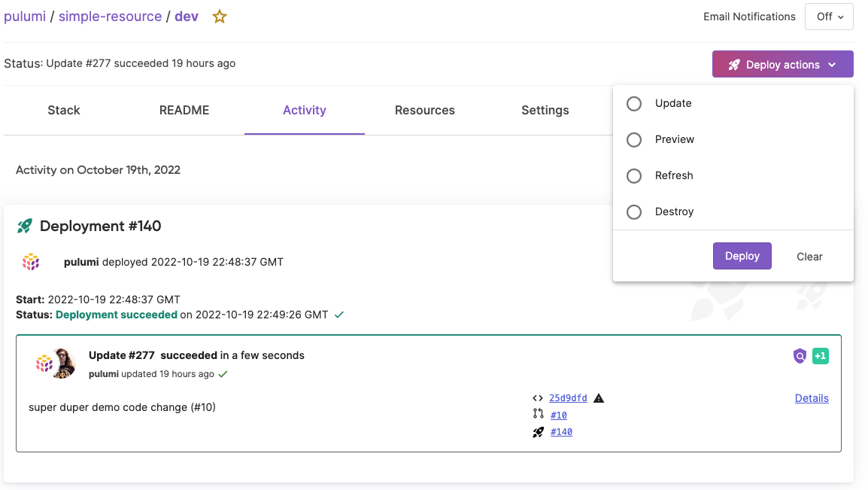
Task: Click the warning triangle beside commit 25d9dfd
Action: 599,398
